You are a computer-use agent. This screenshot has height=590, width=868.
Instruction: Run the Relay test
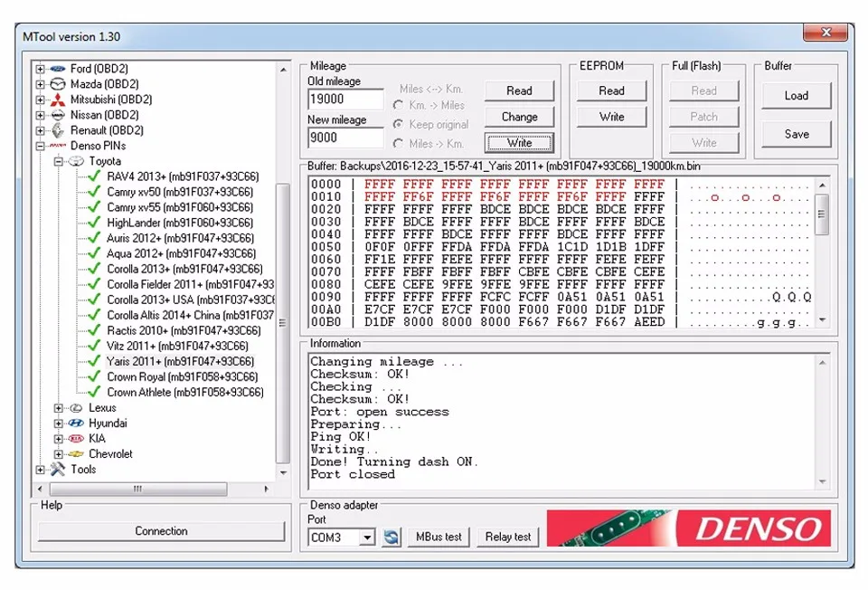pyautogui.click(x=507, y=537)
